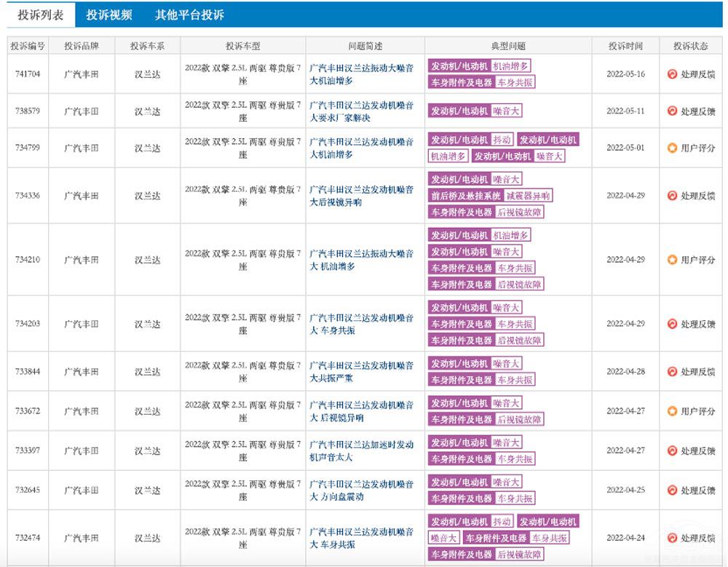Click the 投诉状态 column header

point(690,46)
